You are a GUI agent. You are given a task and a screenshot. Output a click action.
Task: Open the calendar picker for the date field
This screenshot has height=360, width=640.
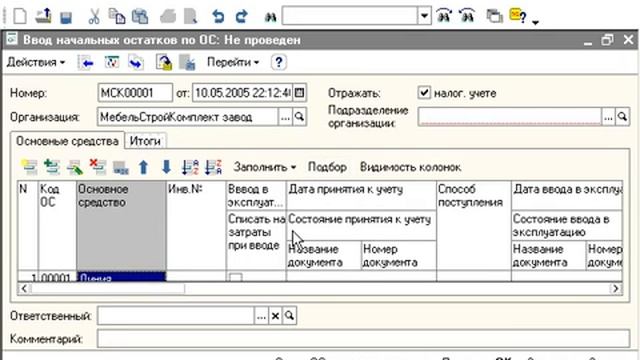[299, 93]
